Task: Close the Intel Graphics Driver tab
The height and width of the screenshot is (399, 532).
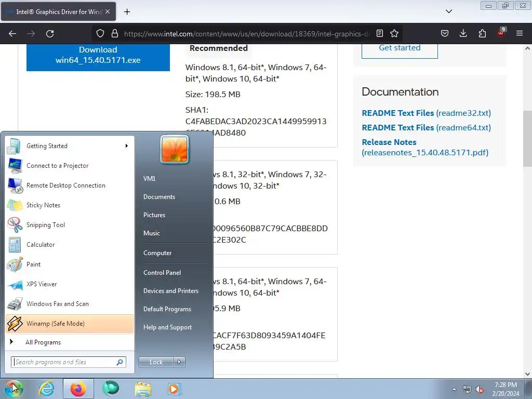Action: point(108,11)
